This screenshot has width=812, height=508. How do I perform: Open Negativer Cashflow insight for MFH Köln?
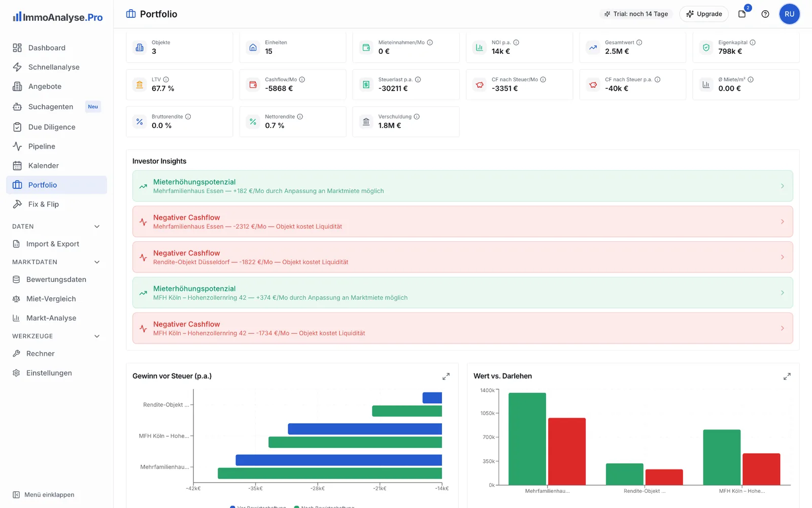(x=462, y=328)
